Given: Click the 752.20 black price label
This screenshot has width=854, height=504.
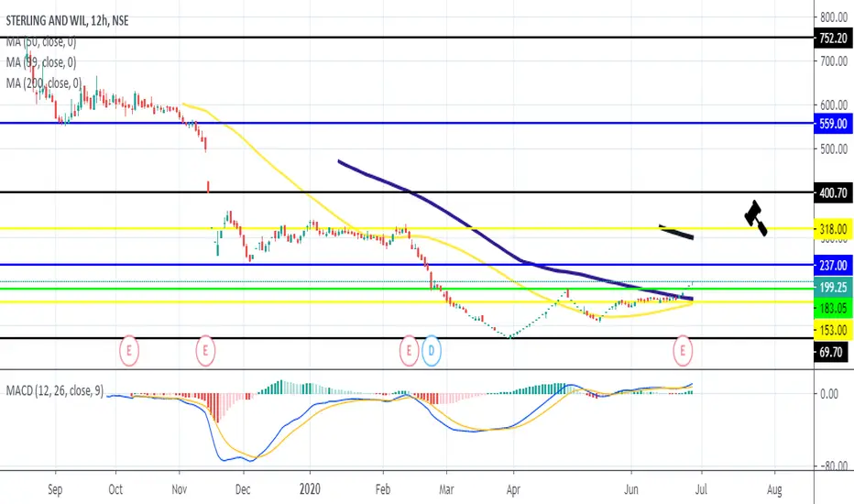Looking at the screenshot, I should point(833,38).
